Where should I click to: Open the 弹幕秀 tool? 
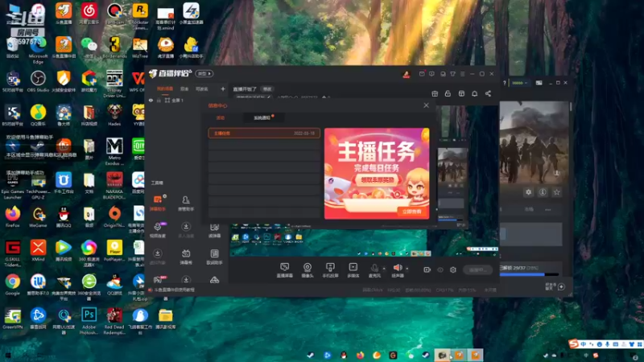tap(186, 257)
